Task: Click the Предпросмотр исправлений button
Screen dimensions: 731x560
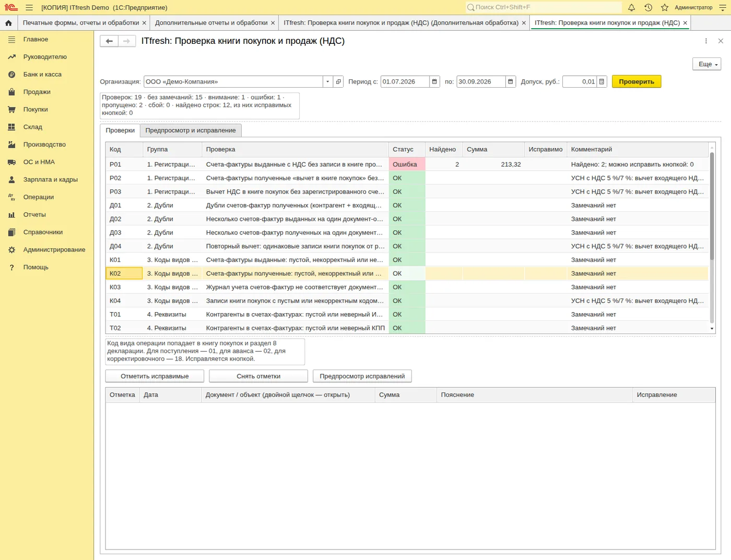Action: point(362,376)
